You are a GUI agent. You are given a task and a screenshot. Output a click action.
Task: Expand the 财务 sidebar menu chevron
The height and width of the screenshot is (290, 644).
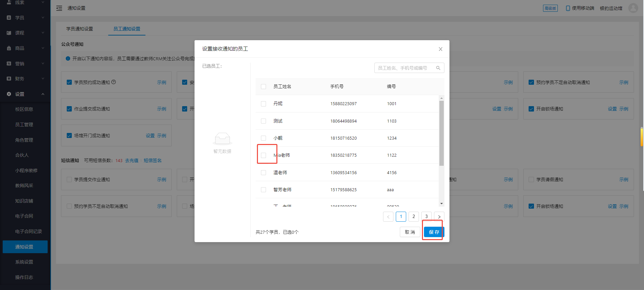(x=43, y=79)
